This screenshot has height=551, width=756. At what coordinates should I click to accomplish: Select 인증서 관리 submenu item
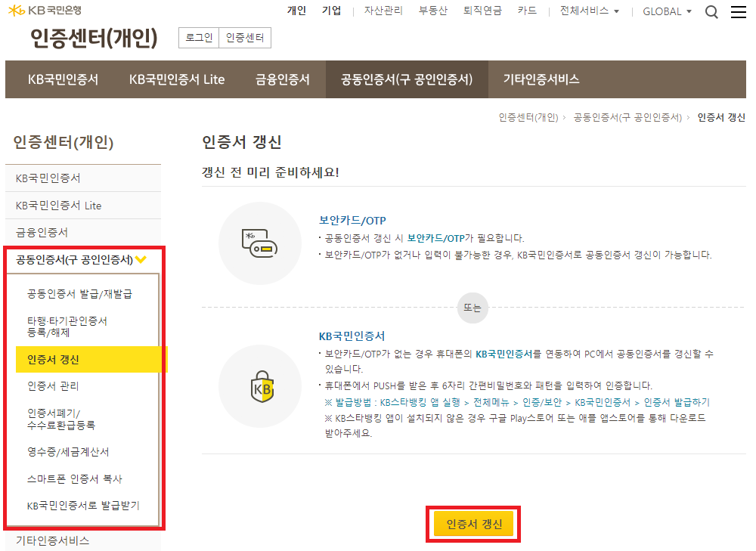click(x=53, y=386)
